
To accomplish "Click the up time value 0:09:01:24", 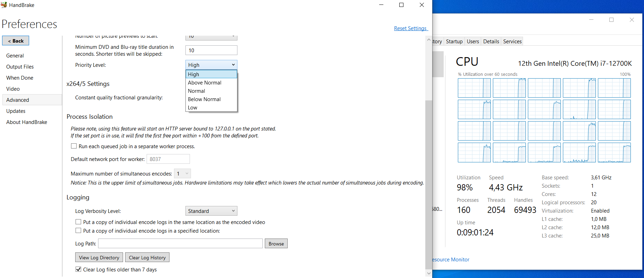I will pos(475,232).
